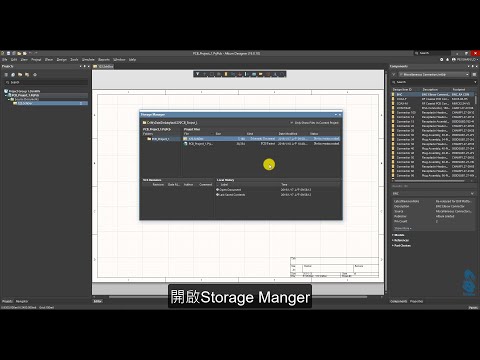The image size is (480, 360).
Task: Toggle the Only Show Files in Current Project checkbox
Action: (291, 123)
